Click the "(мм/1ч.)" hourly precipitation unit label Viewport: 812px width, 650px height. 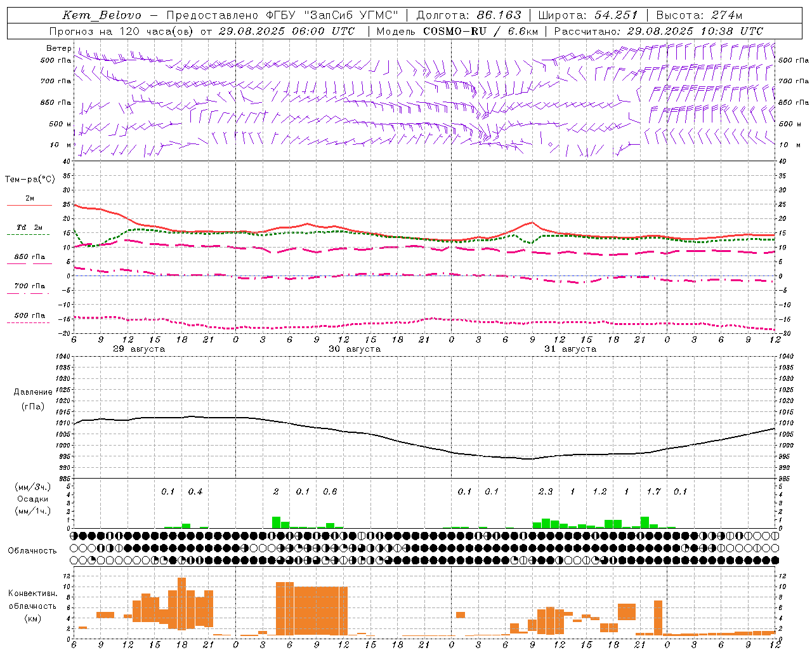pyautogui.click(x=33, y=511)
